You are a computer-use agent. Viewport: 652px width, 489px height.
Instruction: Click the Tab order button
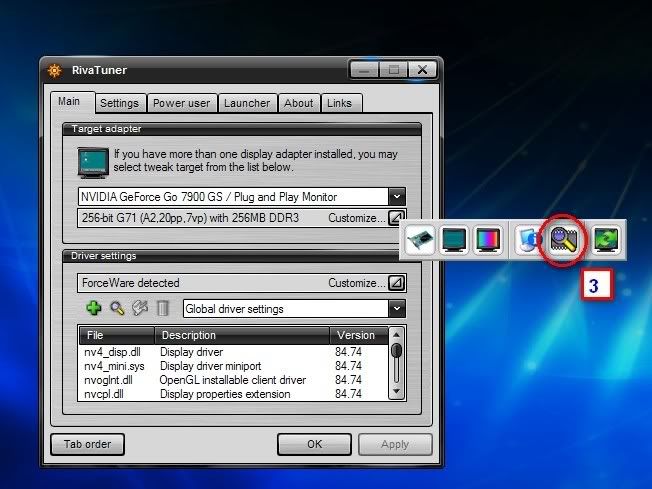(x=86, y=444)
